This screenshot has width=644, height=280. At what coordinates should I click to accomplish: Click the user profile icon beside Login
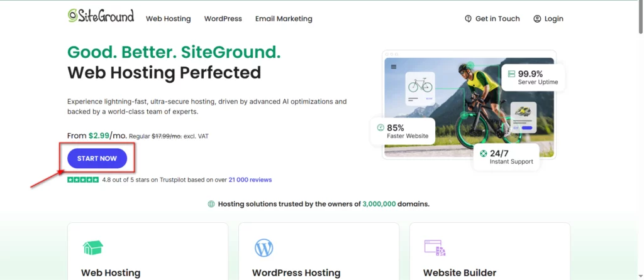point(537,19)
